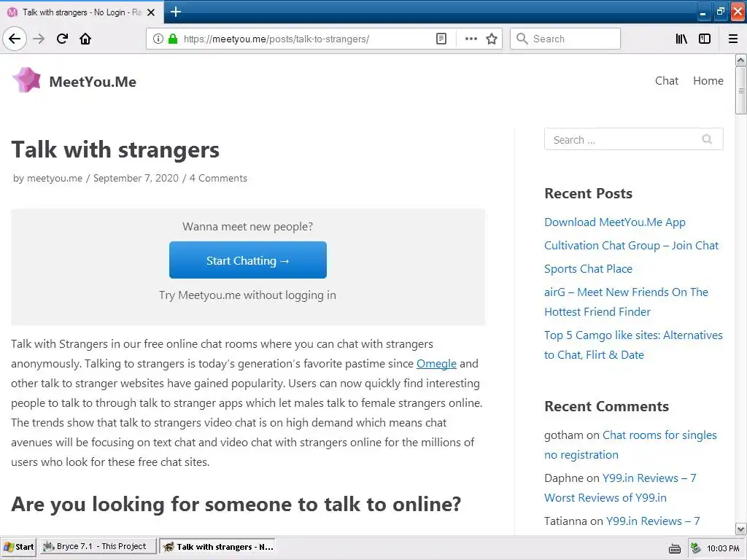Click the browser toolbar Search box
Screen dimensions: 747x560
tap(565, 39)
